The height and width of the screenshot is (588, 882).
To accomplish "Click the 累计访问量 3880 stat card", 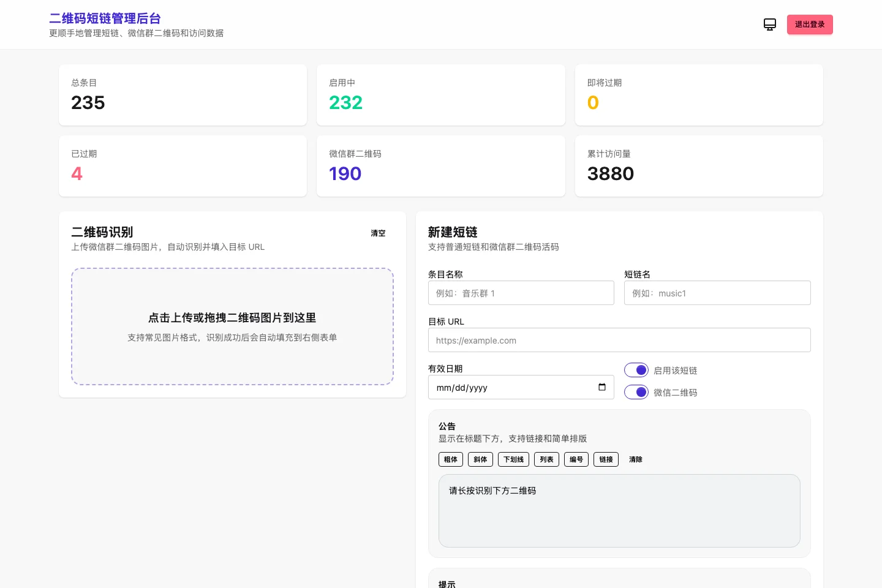I will pos(699,166).
